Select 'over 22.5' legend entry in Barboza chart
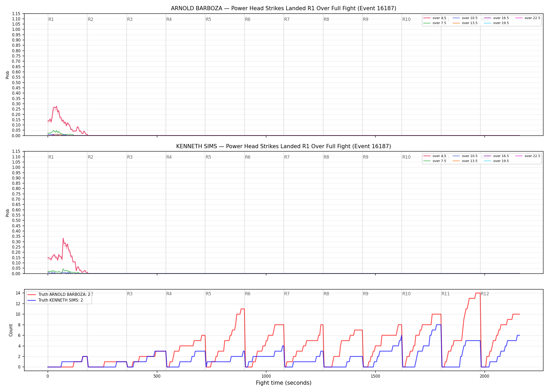The height and width of the screenshot is (392, 549). [528, 18]
